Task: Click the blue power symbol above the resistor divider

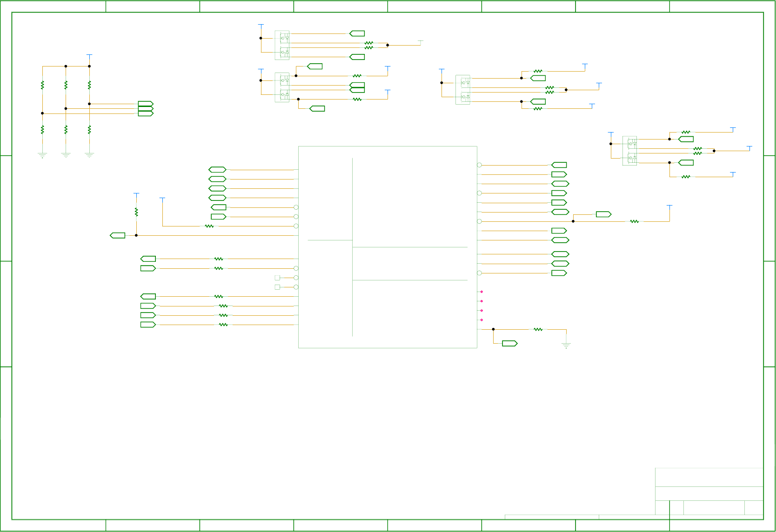Action: tap(89, 56)
